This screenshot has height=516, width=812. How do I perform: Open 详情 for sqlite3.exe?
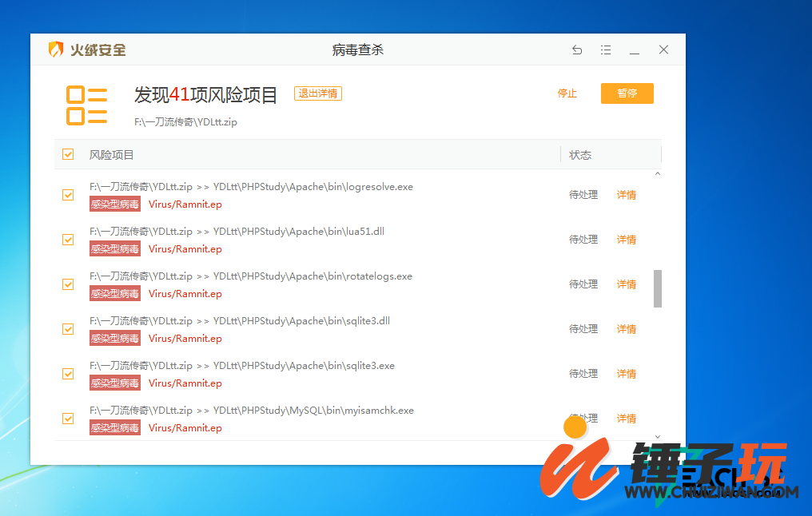point(626,374)
